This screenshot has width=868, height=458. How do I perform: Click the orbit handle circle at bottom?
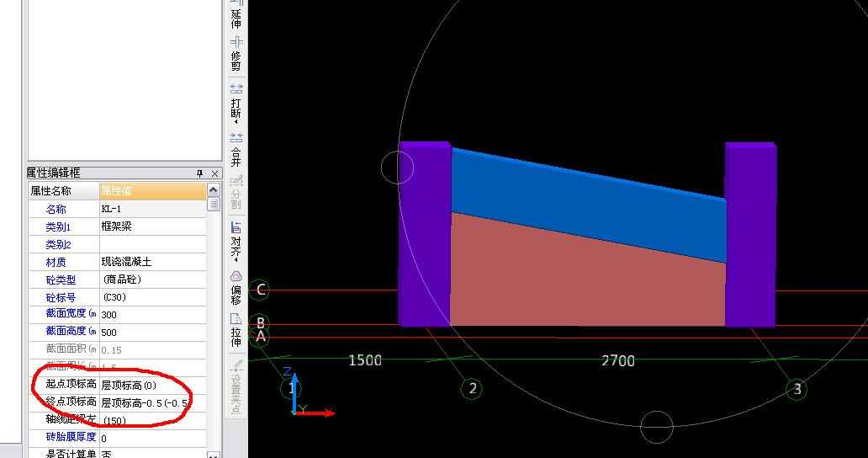[x=657, y=428]
